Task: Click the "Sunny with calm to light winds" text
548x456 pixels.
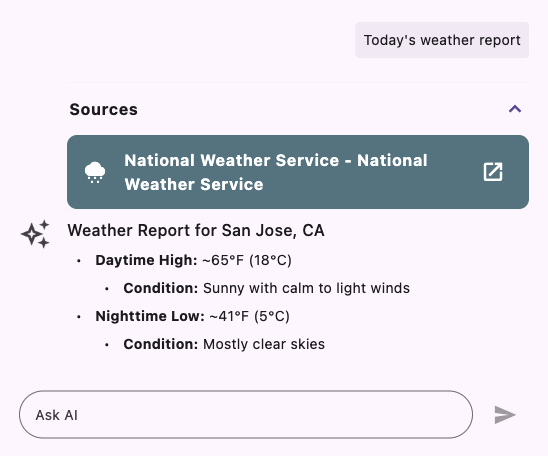Action: point(307,288)
